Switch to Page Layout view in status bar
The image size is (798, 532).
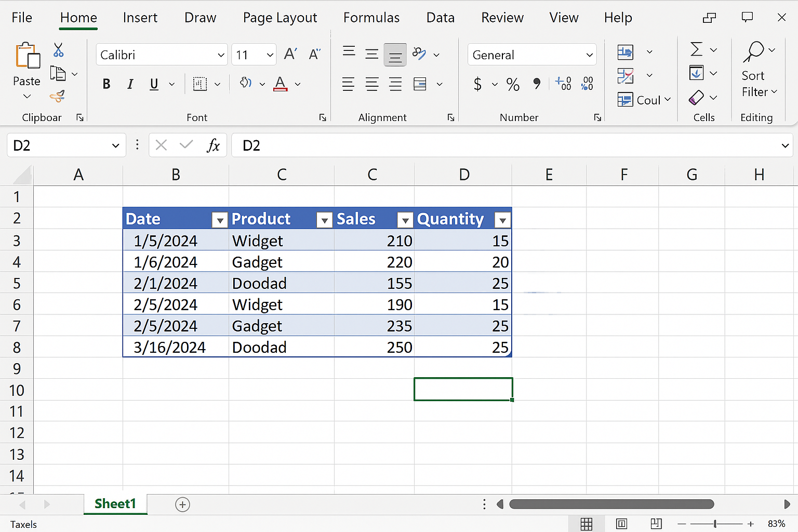[x=621, y=524]
